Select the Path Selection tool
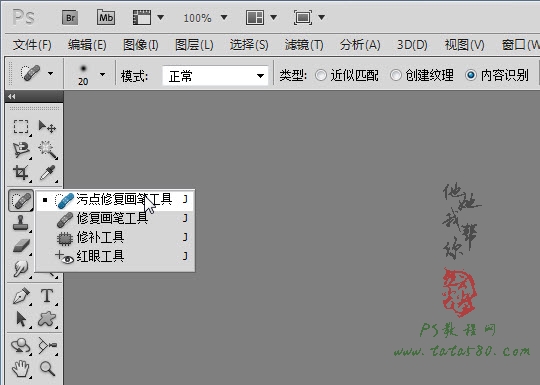 coord(21,319)
